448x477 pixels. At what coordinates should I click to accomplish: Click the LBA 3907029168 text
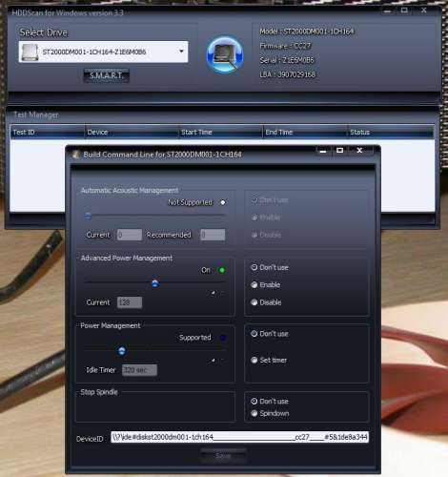[x=288, y=74]
